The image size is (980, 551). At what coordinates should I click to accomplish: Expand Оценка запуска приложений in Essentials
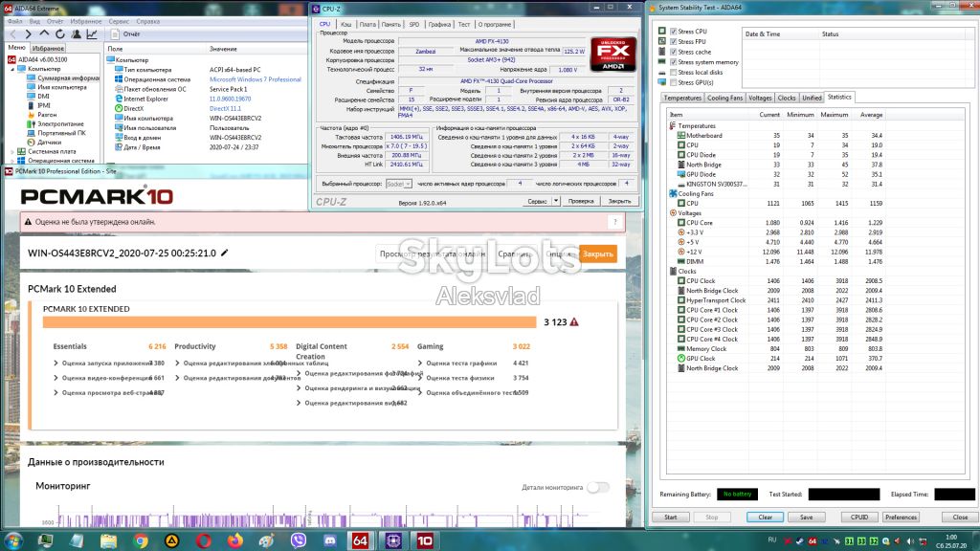click(56, 363)
